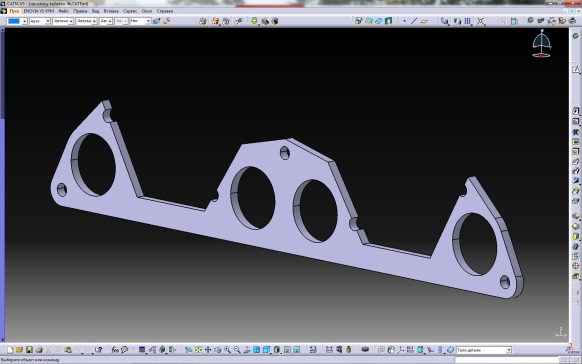
Task: Click the Zoom Out magnifier icon
Action: (x=237, y=350)
